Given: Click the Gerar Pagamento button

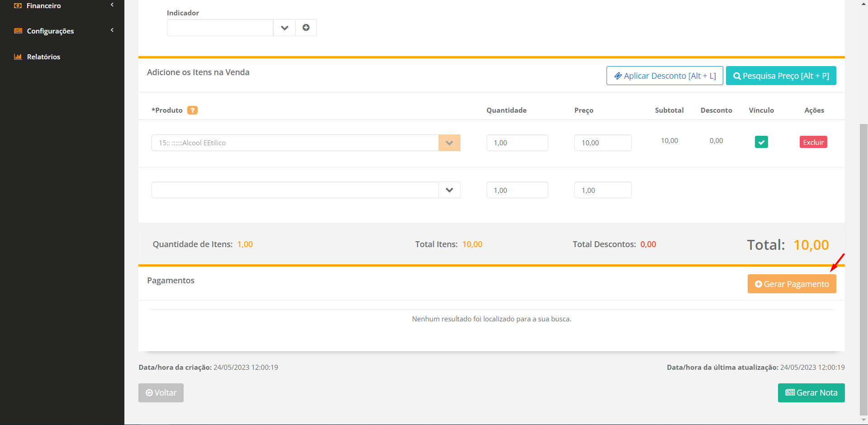Looking at the screenshot, I should point(792,284).
